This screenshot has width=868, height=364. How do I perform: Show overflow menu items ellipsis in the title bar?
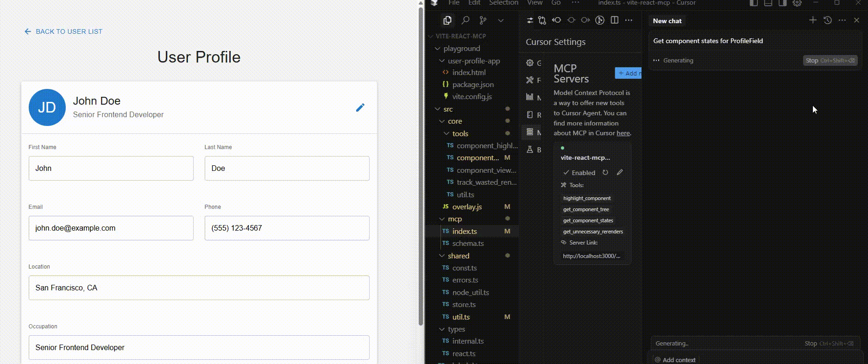click(575, 3)
